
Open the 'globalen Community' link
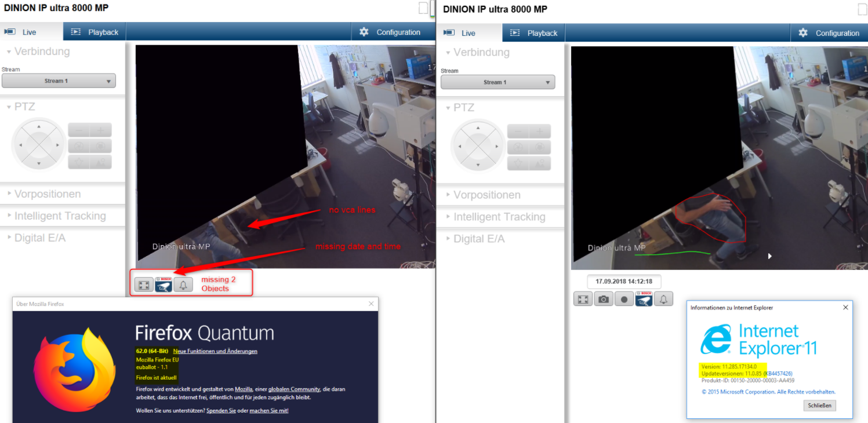pyautogui.click(x=294, y=389)
